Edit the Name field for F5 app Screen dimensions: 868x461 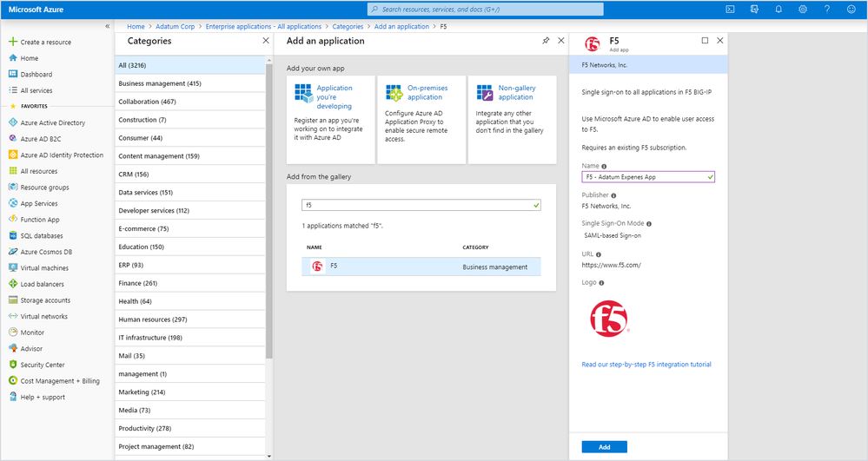(x=648, y=177)
